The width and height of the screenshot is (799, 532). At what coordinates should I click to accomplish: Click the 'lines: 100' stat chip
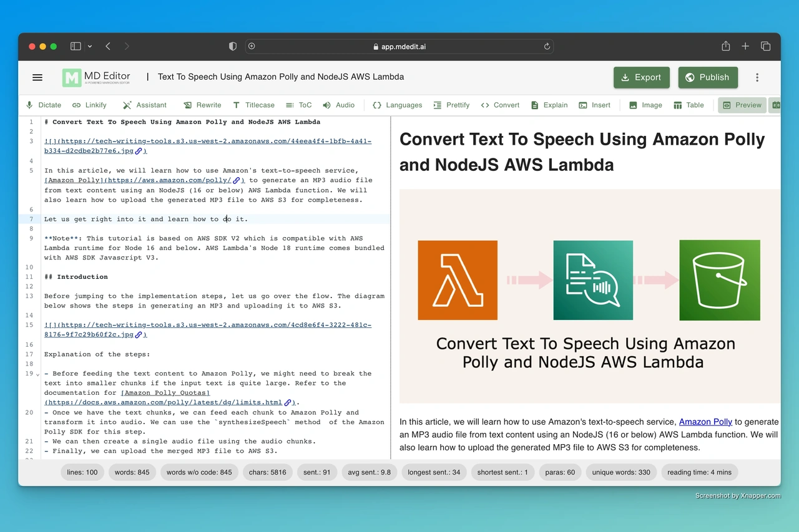[x=82, y=472]
